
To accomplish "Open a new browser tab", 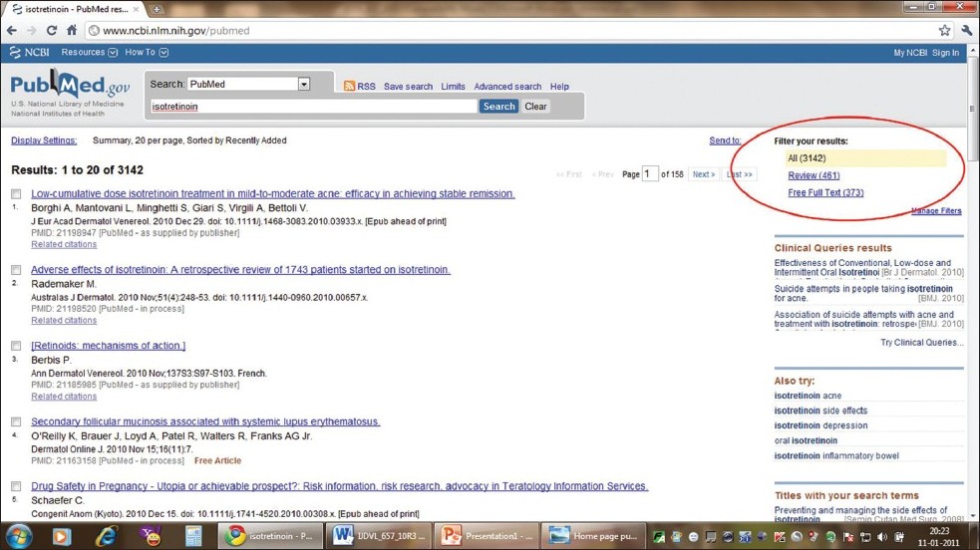I will click(x=157, y=9).
